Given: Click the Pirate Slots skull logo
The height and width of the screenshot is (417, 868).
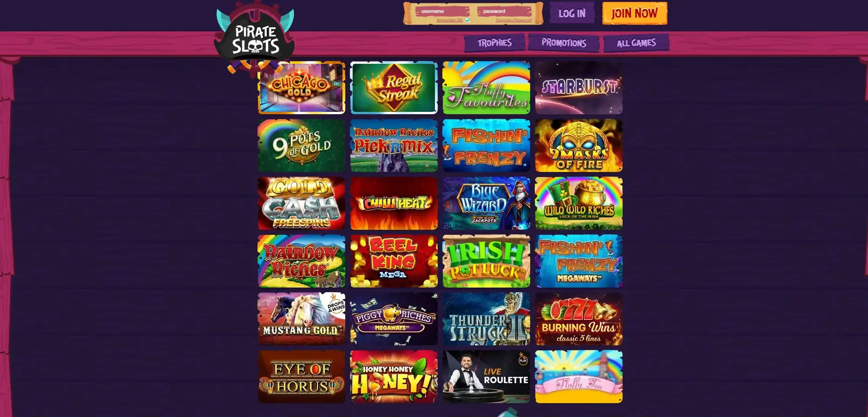Looking at the screenshot, I should [255, 37].
